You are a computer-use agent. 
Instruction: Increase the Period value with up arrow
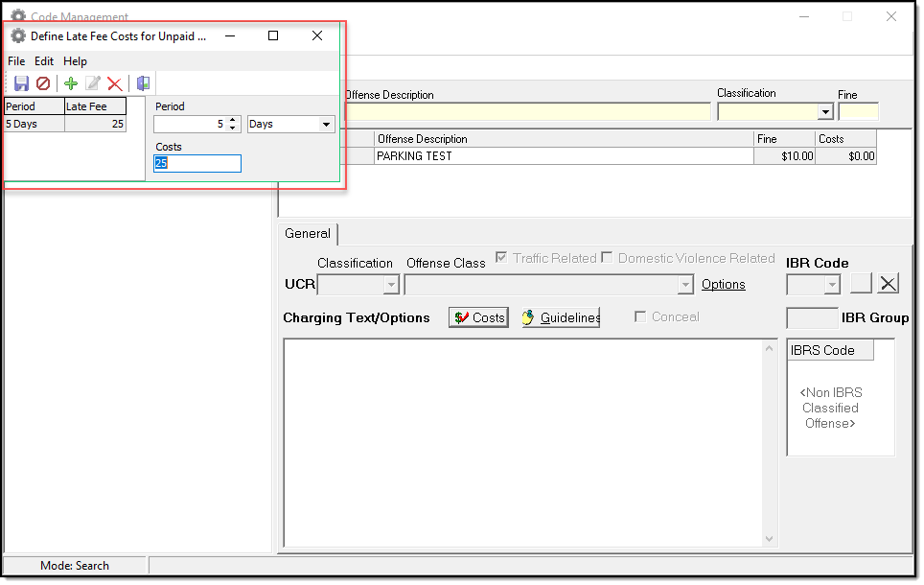tap(233, 121)
